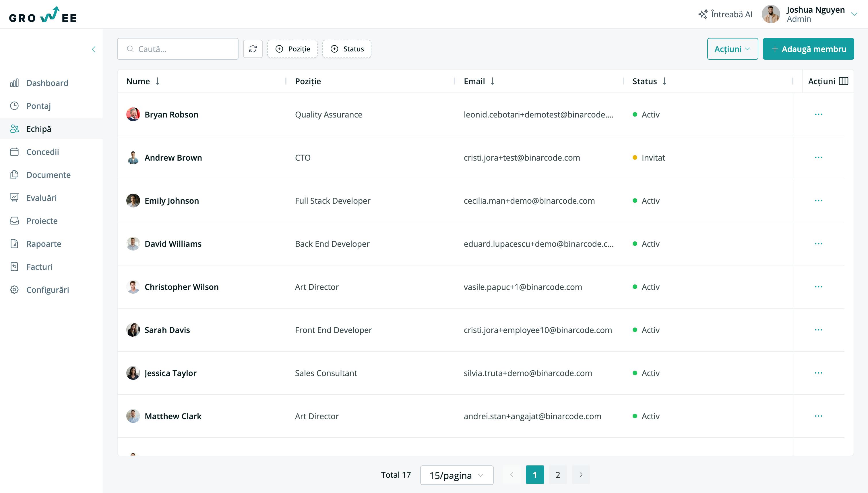Open Matthew Clark's name link
Viewport: 868px width, 493px height.
tap(173, 416)
